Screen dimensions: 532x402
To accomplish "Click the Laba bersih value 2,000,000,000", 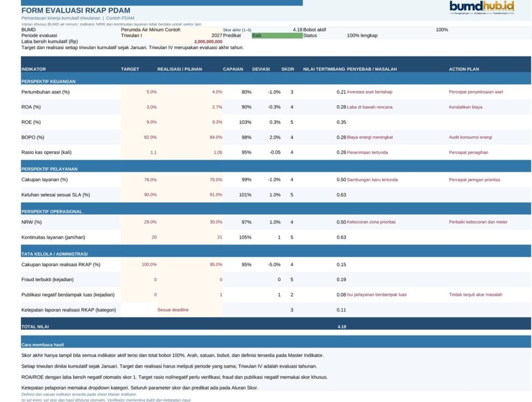I will coord(208,42).
